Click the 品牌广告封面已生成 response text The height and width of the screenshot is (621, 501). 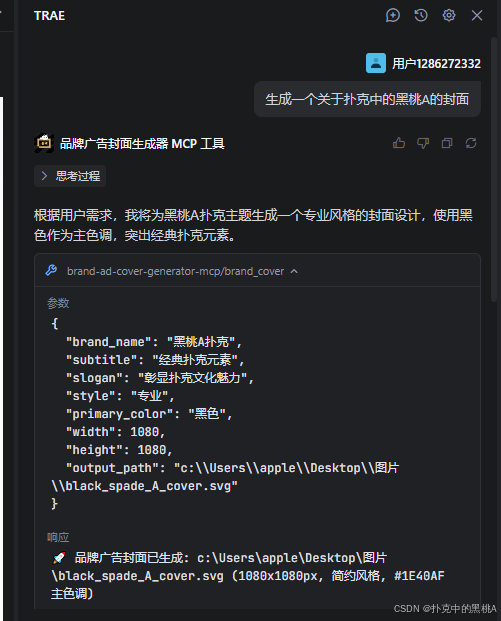coord(248,576)
